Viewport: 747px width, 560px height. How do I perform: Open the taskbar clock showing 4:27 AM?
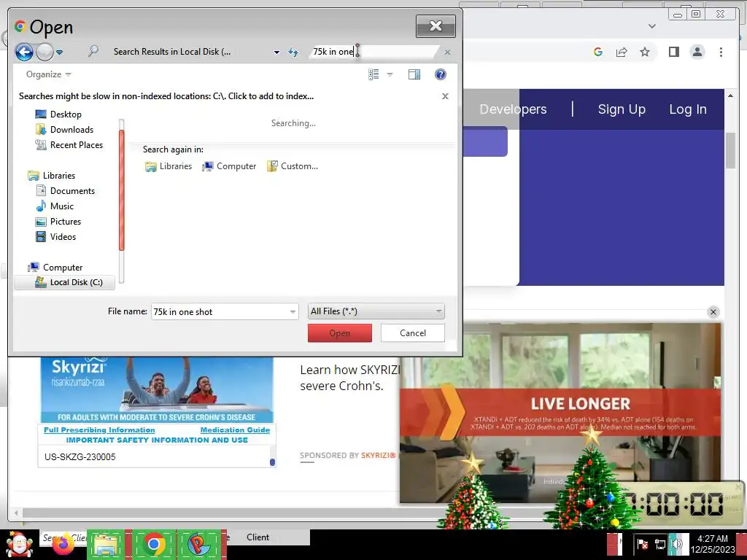click(x=713, y=543)
